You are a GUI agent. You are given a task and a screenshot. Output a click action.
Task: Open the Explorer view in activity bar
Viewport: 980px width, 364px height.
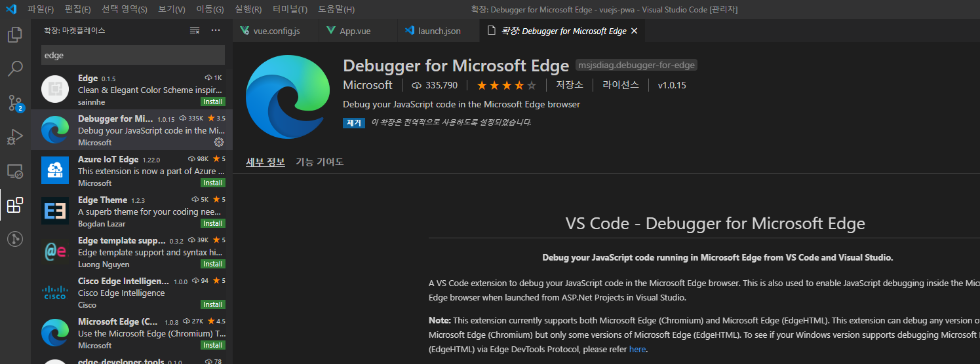14,34
